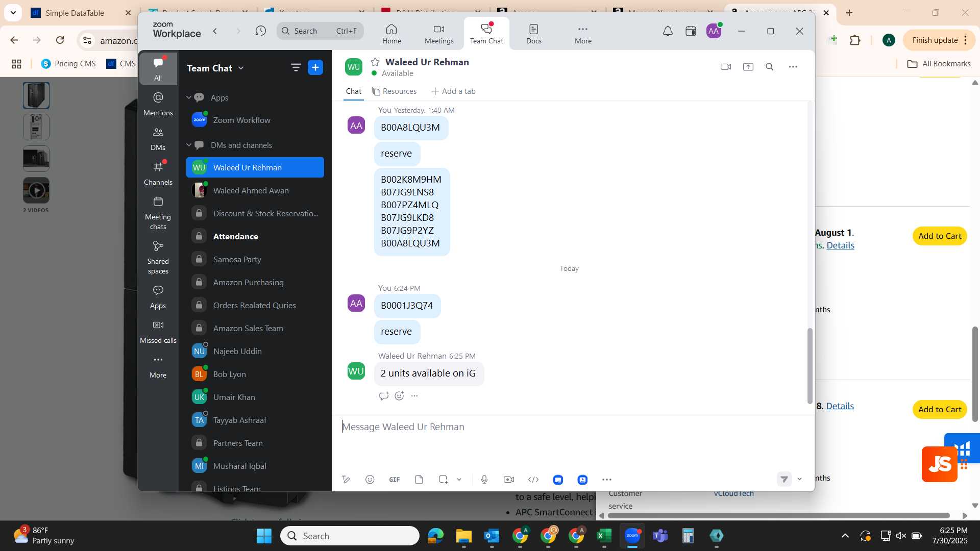Screen dimensions: 980x551
Task: Click the screenshot capture icon
Action: coord(443,480)
